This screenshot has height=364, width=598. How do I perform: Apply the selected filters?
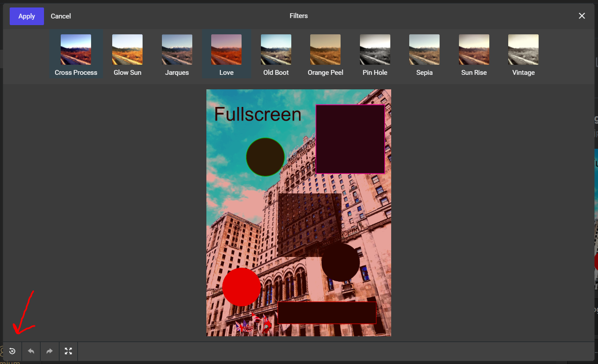click(x=27, y=16)
